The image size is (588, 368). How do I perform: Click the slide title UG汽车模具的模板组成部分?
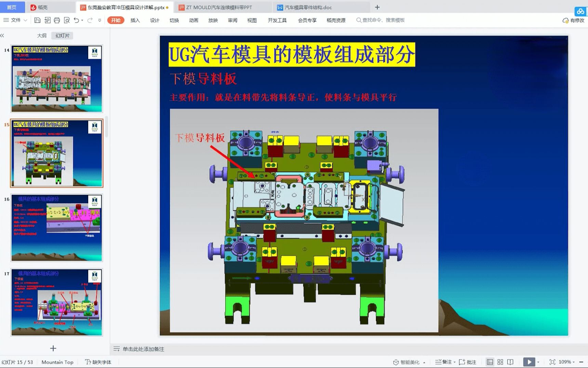[x=292, y=54]
